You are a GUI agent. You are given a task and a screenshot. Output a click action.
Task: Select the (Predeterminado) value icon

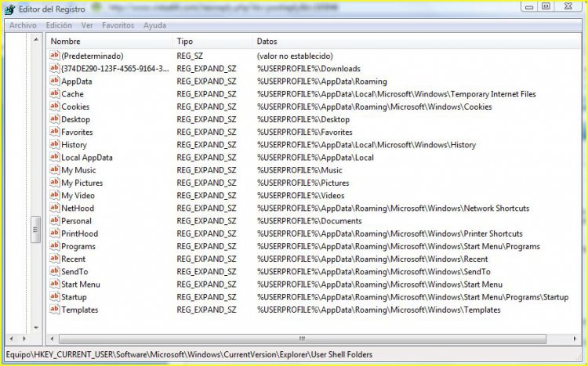click(55, 56)
